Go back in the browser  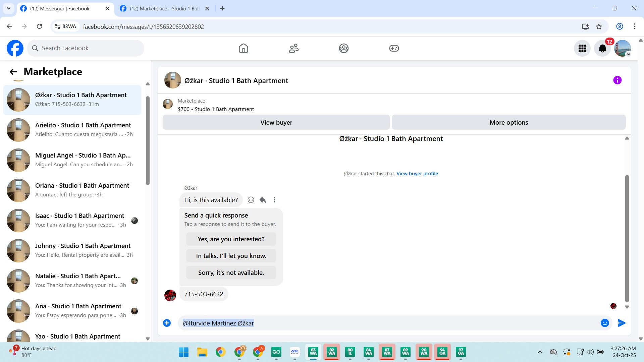point(9,26)
